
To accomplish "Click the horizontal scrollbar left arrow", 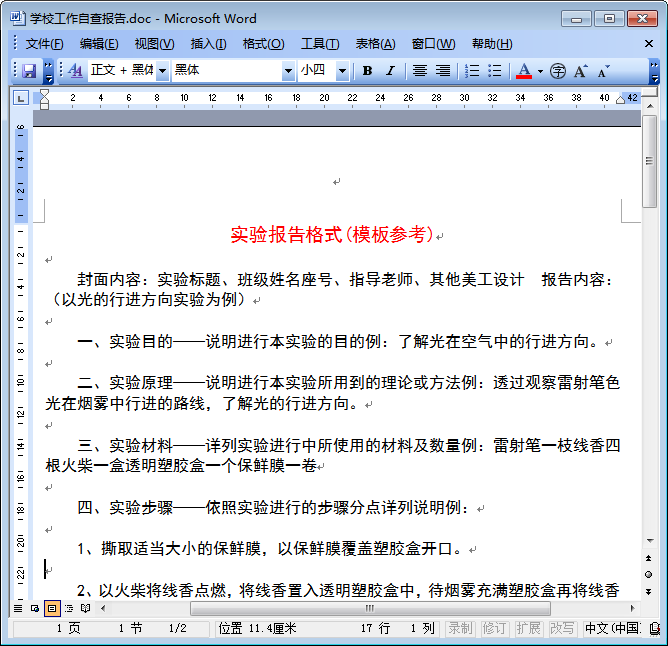I will pos(103,609).
